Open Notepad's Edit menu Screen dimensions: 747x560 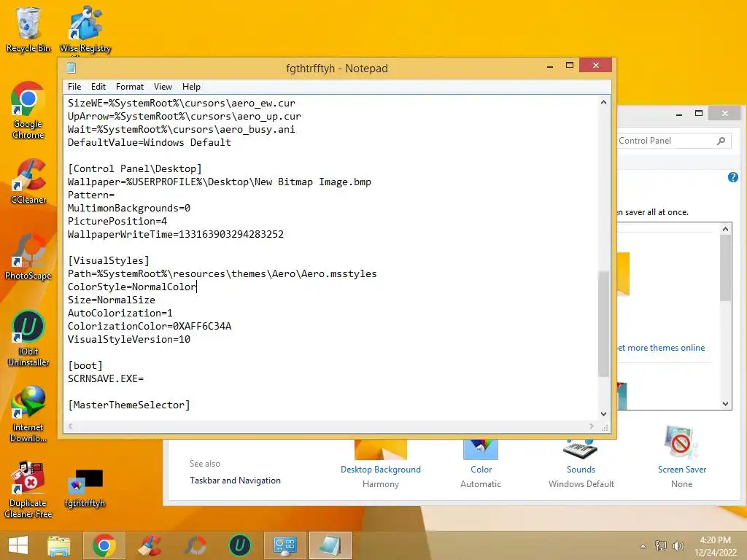pos(98,87)
